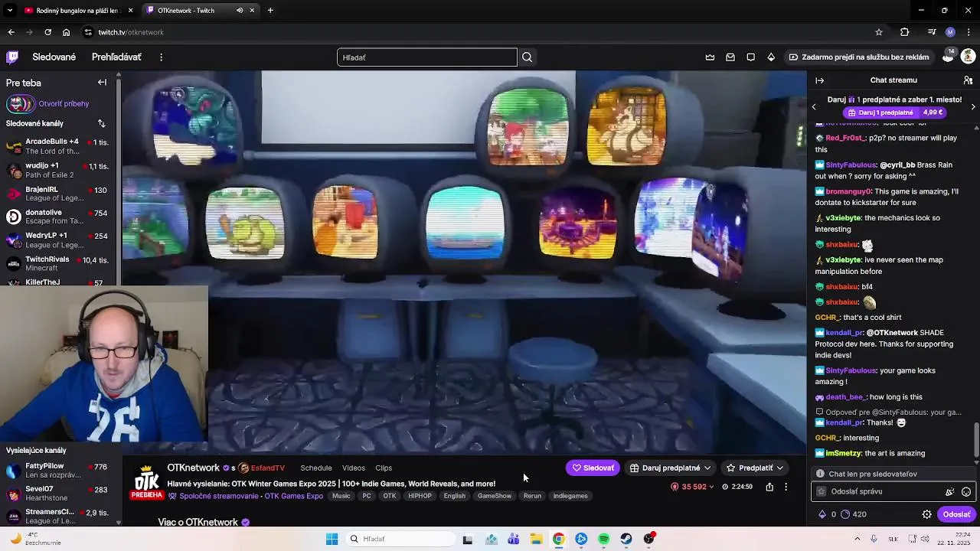
Task: Open stream options three-dot menu
Action: click(786, 487)
